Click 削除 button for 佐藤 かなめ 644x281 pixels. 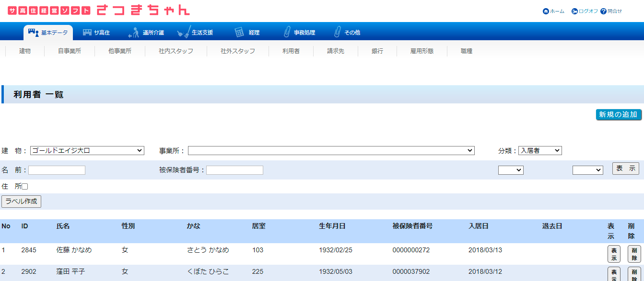634,254
